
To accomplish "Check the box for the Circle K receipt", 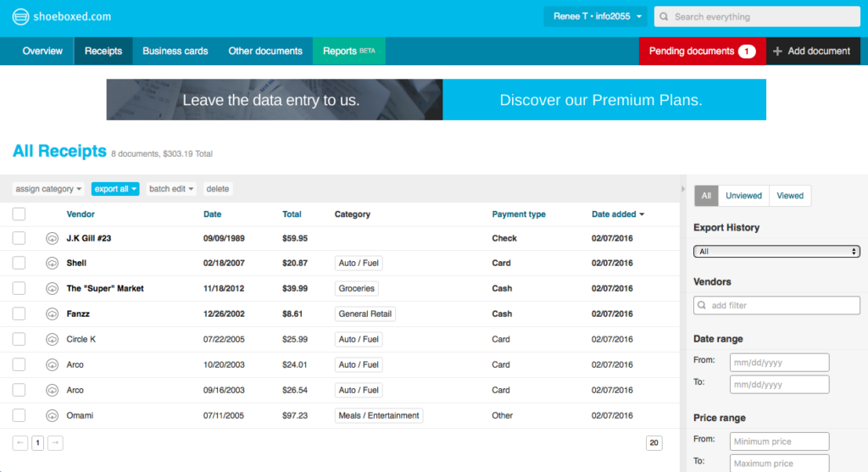I will (19, 339).
